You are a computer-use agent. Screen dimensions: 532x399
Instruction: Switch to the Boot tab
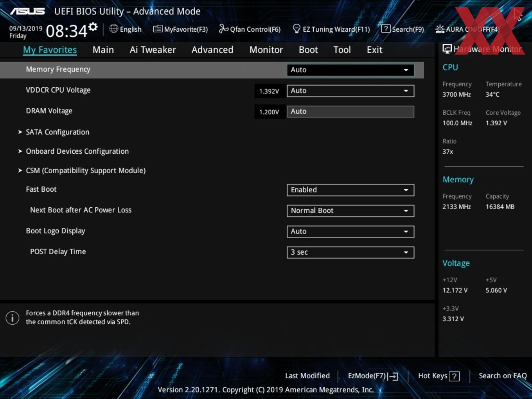coord(308,50)
